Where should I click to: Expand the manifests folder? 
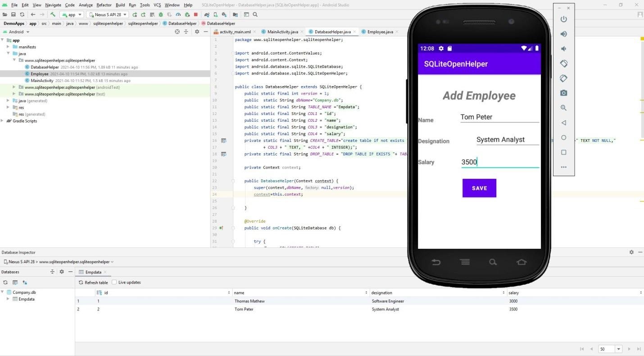click(8, 47)
